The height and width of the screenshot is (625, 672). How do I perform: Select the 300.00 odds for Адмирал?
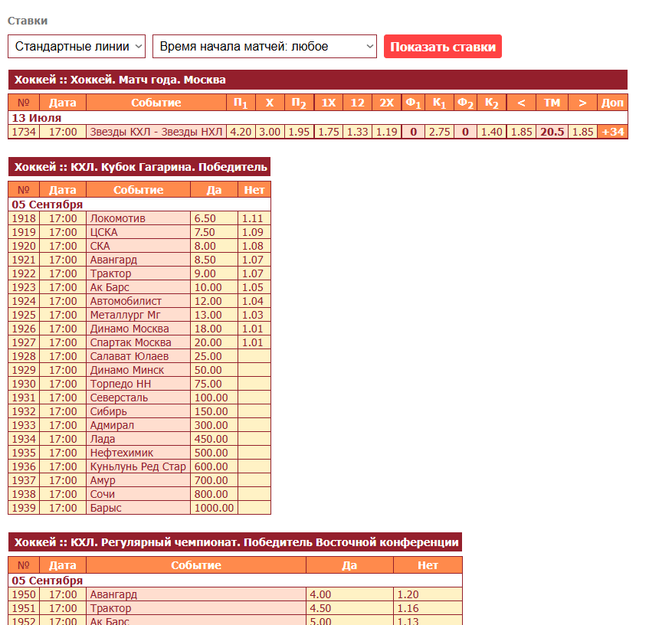point(214,425)
